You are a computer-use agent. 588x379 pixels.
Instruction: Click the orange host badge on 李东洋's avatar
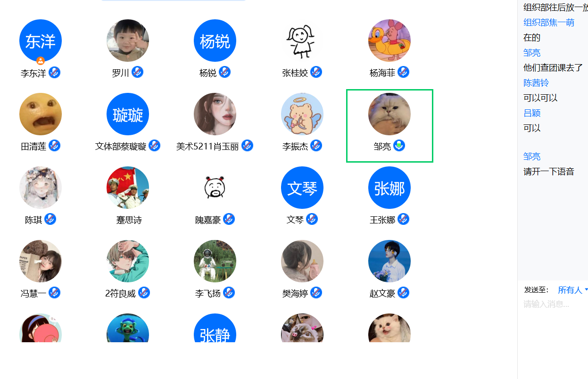pos(41,60)
